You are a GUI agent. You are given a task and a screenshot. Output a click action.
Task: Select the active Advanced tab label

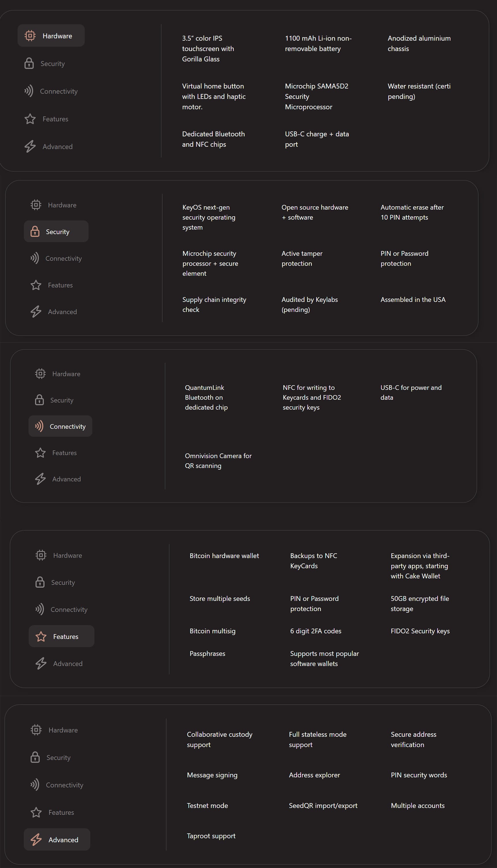tap(63, 840)
